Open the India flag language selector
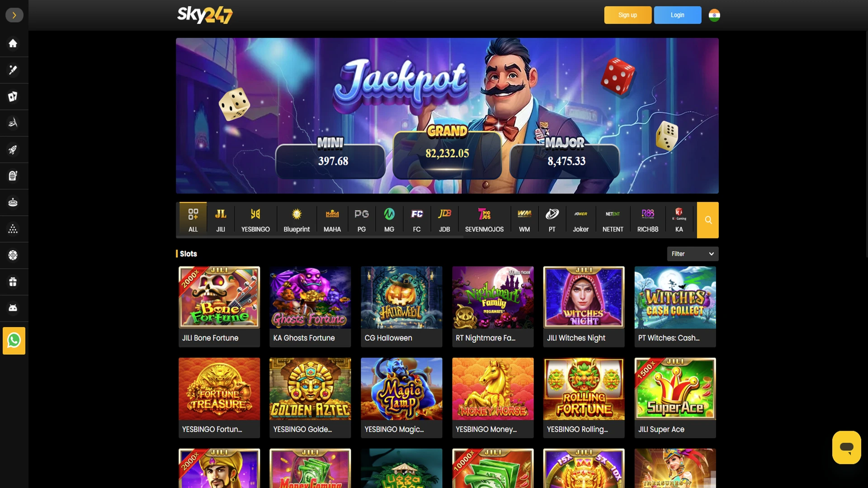Viewport: 868px width, 488px height. click(x=714, y=15)
